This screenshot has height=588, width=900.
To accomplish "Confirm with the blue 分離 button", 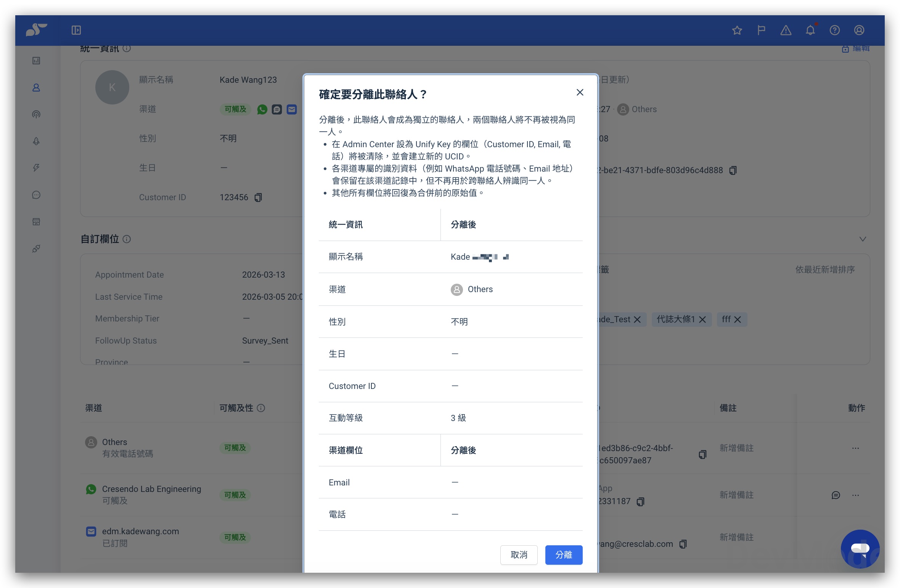I will point(564,555).
